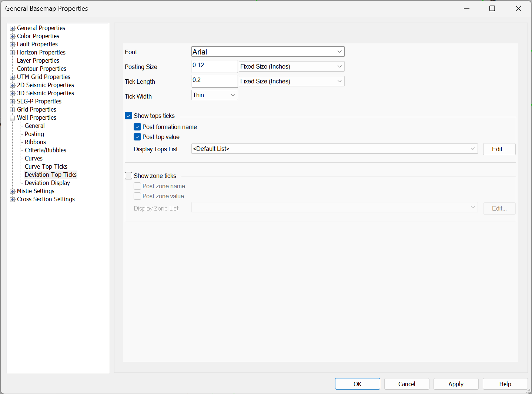Open the Font dropdown showing Arial
Viewport: 532px width, 394px height.
(x=268, y=52)
